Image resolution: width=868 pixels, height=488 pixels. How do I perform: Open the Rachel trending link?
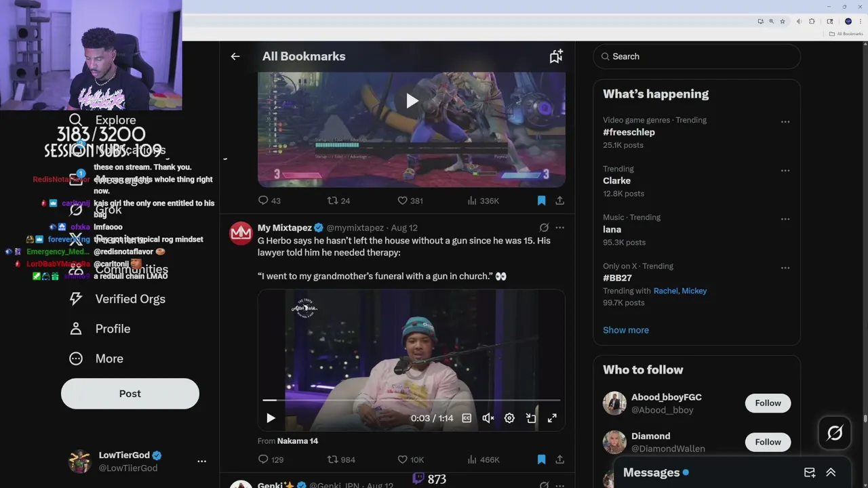(666, 291)
